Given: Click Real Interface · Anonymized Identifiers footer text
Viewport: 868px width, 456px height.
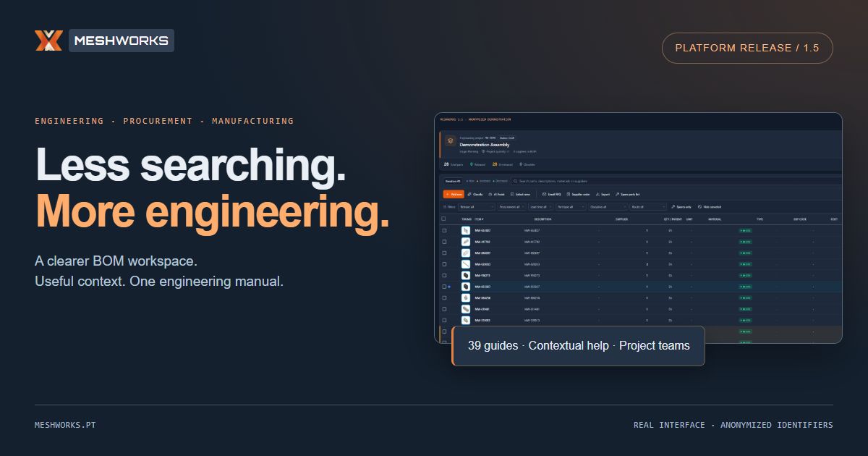Looking at the screenshot, I should point(733,425).
